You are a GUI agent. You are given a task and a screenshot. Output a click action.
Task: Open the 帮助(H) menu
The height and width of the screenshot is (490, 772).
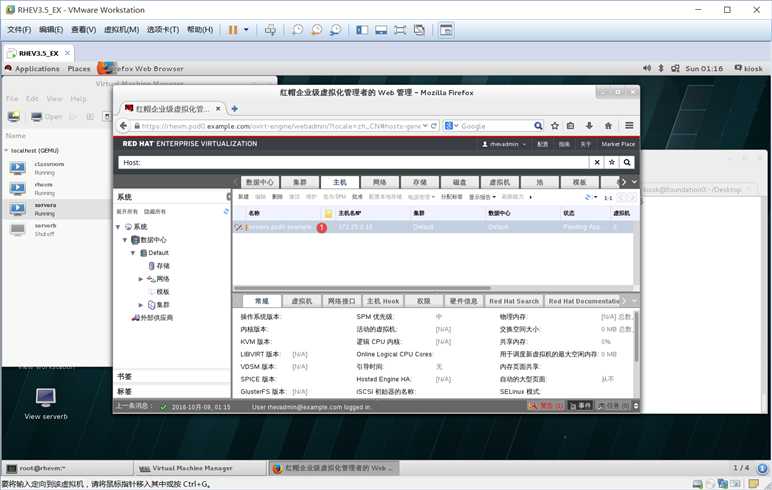pos(200,30)
